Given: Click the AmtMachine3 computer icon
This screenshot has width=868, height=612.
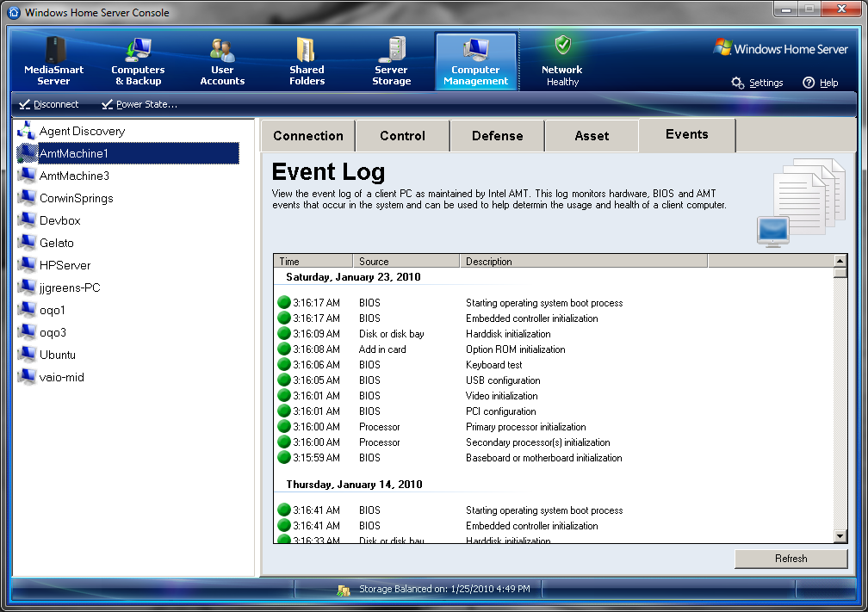Looking at the screenshot, I should pos(26,175).
